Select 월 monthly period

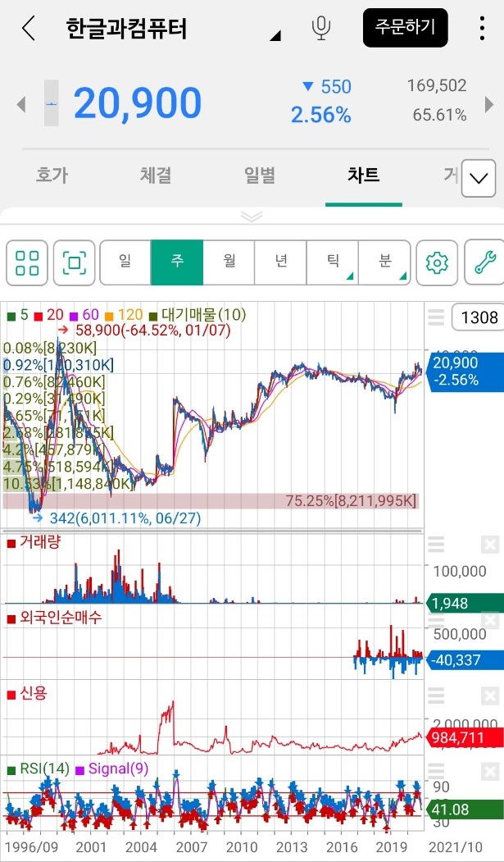click(229, 262)
